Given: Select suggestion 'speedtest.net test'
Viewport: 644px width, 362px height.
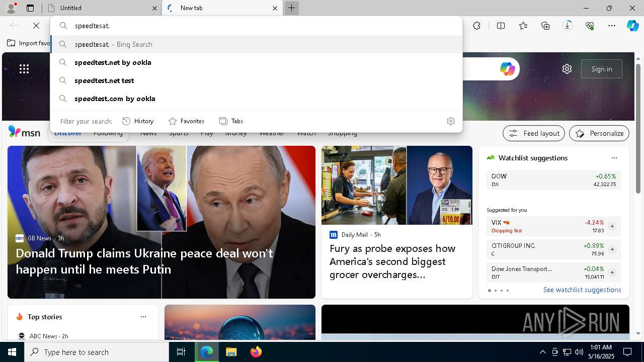Looking at the screenshot, I should (x=256, y=80).
